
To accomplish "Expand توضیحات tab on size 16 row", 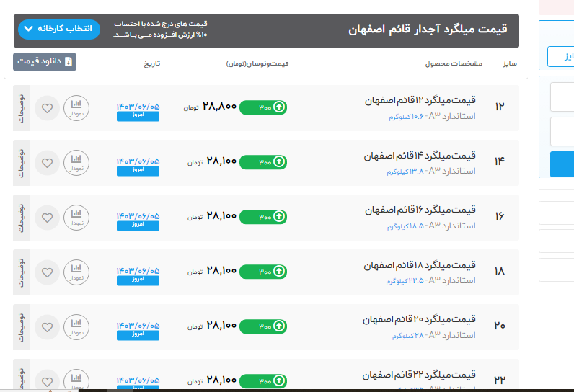I will click(x=21, y=218).
